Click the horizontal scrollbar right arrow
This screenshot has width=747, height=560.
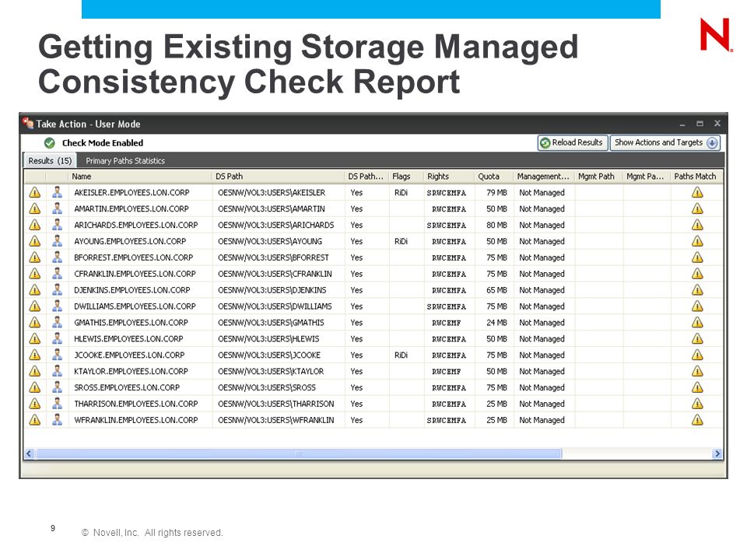pos(717,453)
